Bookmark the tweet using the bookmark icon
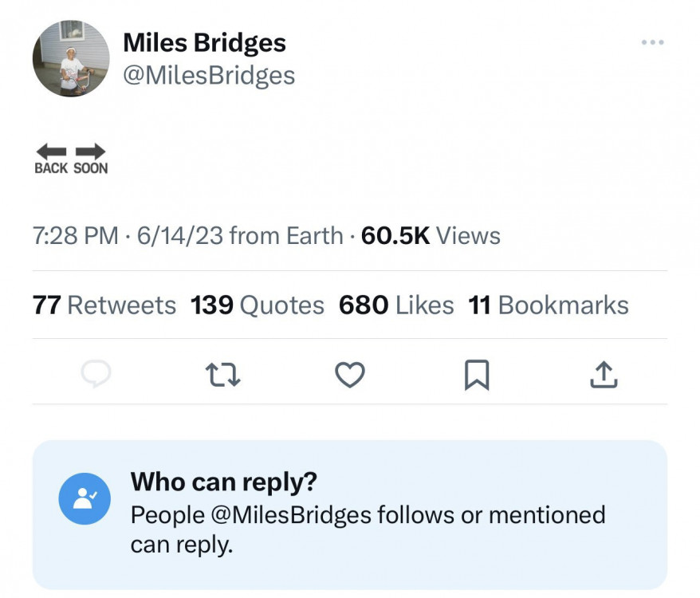The height and width of the screenshot is (598, 700). point(476,374)
